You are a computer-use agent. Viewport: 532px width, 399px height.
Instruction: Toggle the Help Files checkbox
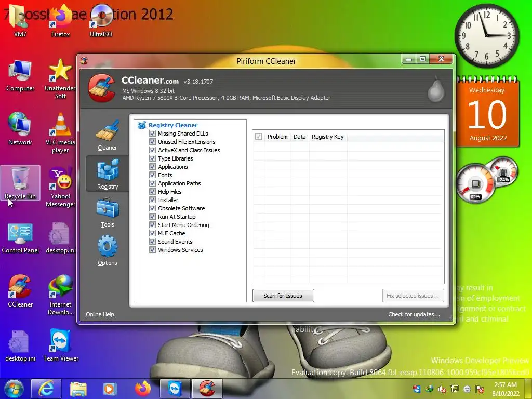coord(152,191)
